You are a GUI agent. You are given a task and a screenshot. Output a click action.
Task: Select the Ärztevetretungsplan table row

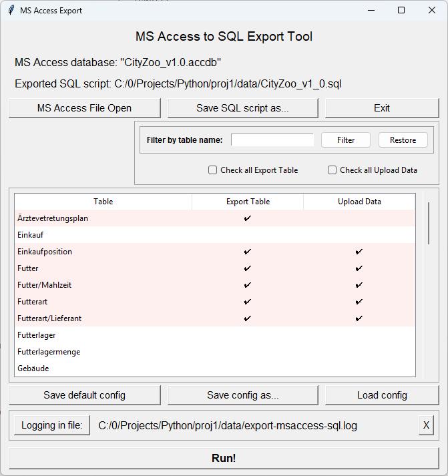[x=215, y=218]
